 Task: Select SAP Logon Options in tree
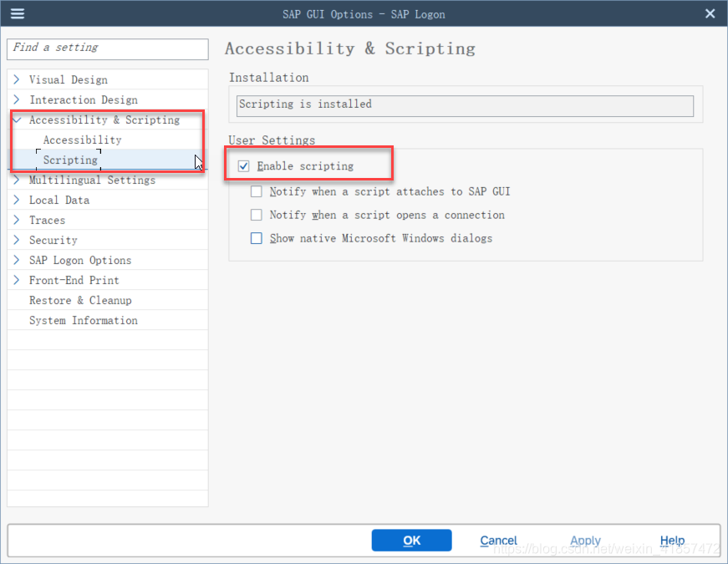coord(80,260)
